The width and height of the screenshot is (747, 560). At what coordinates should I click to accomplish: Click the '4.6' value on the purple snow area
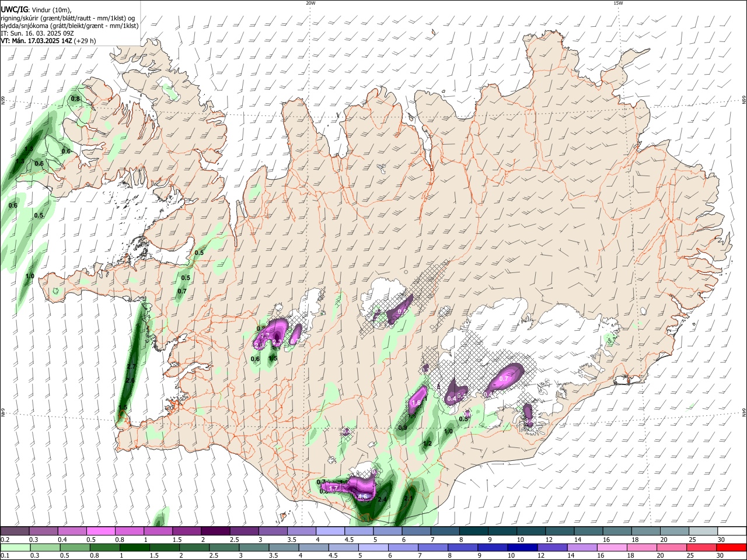[362, 496]
